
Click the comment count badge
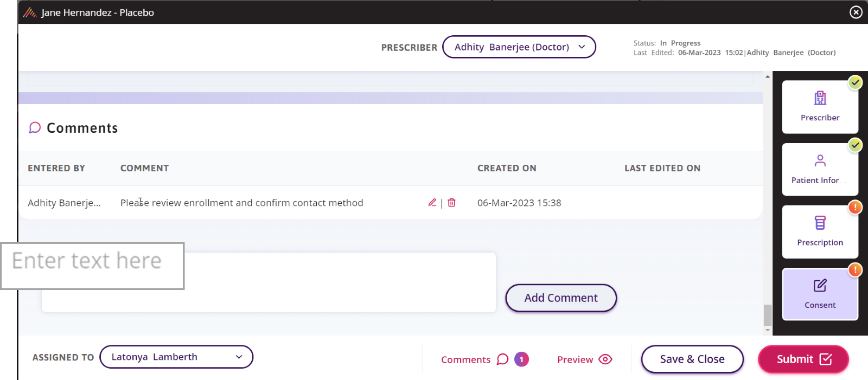[521, 359]
